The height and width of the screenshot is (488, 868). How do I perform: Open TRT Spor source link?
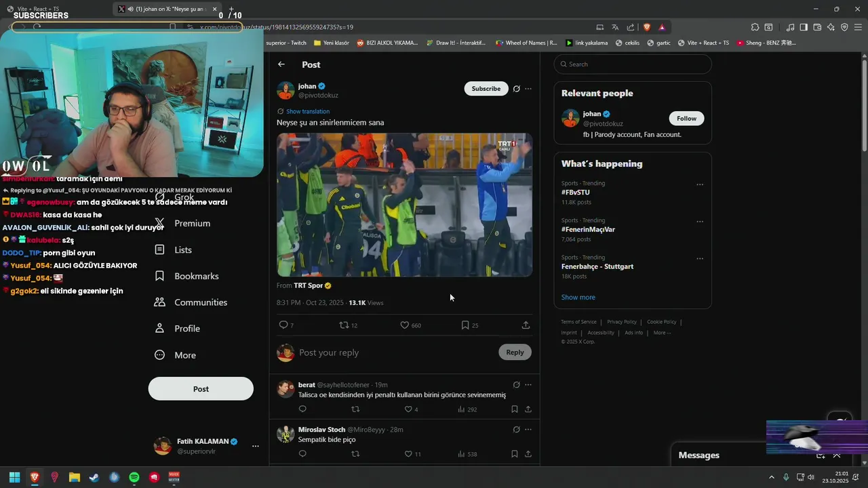[x=308, y=285]
